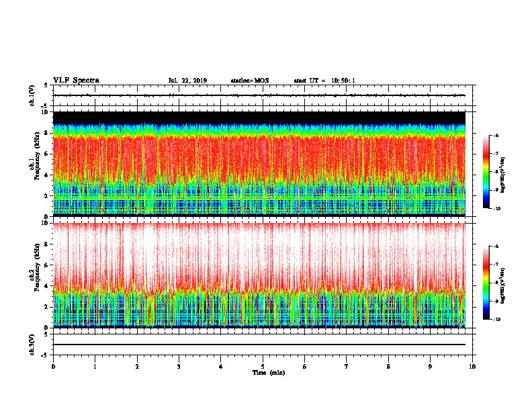Click the ch.1 spectrogram color scale bar
The image size is (532, 411).
coord(486,172)
